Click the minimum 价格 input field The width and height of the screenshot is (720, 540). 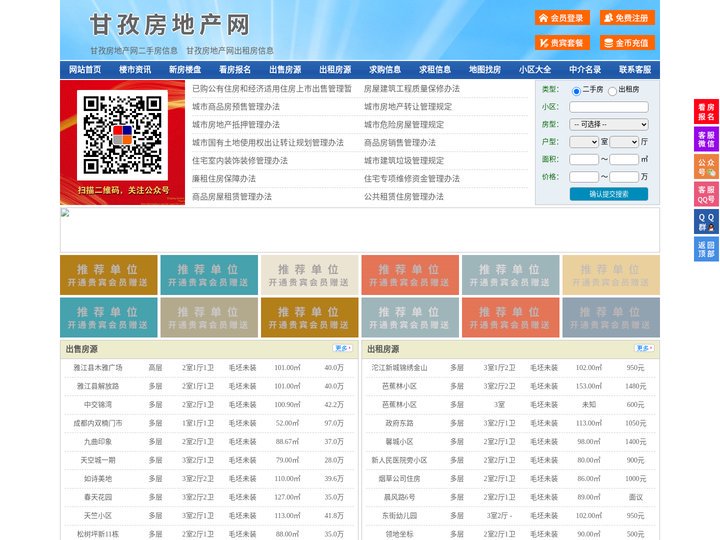pyautogui.click(x=584, y=177)
